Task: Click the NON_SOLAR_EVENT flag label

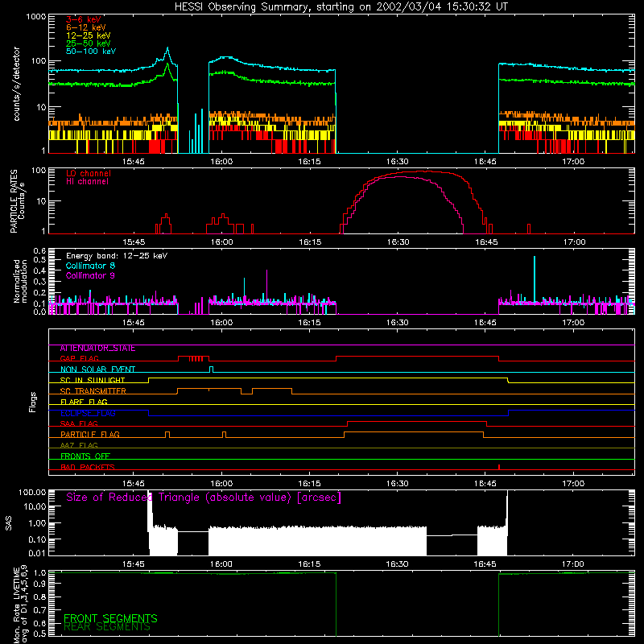Action: point(97,369)
